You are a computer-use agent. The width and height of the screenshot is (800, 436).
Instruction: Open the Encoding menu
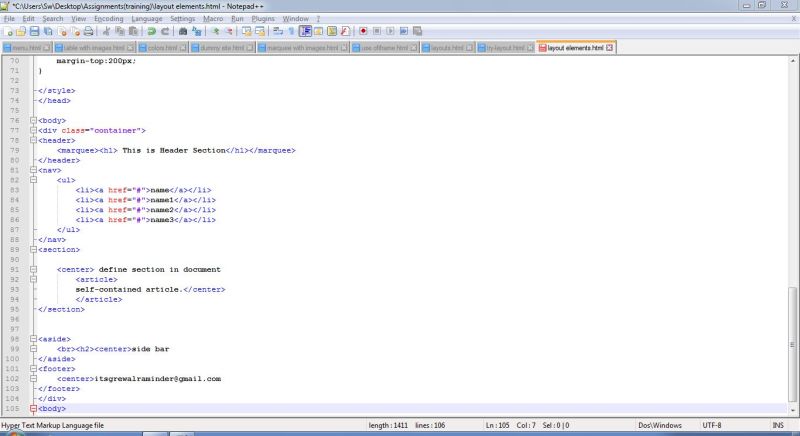(109, 19)
